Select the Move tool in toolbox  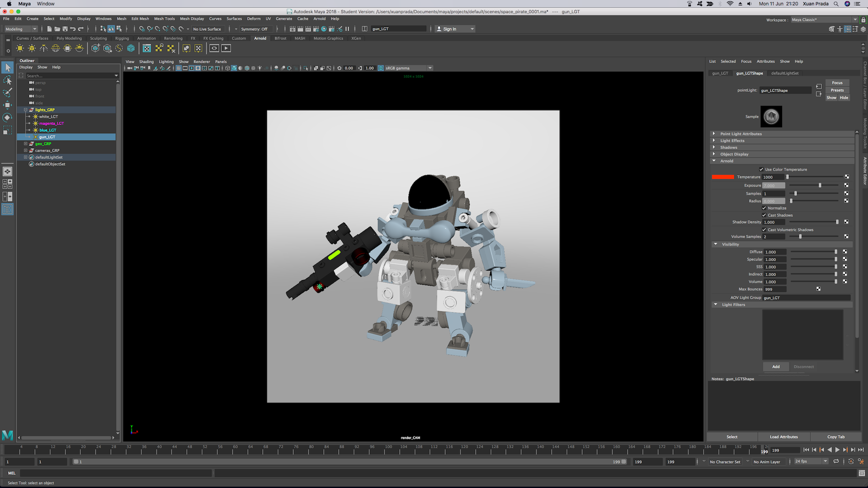click(7, 105)
